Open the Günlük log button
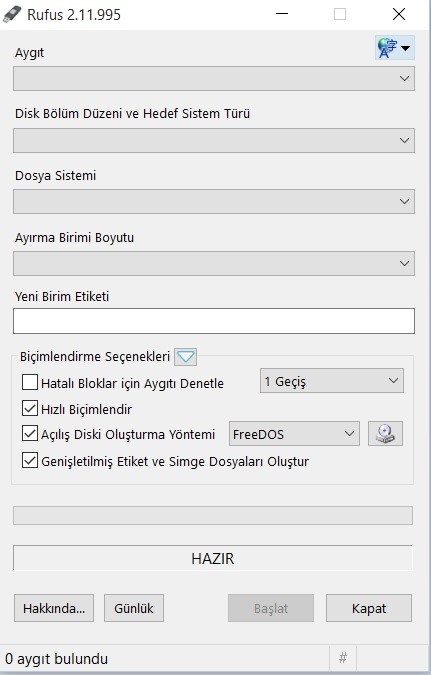 tap(134, 608)
